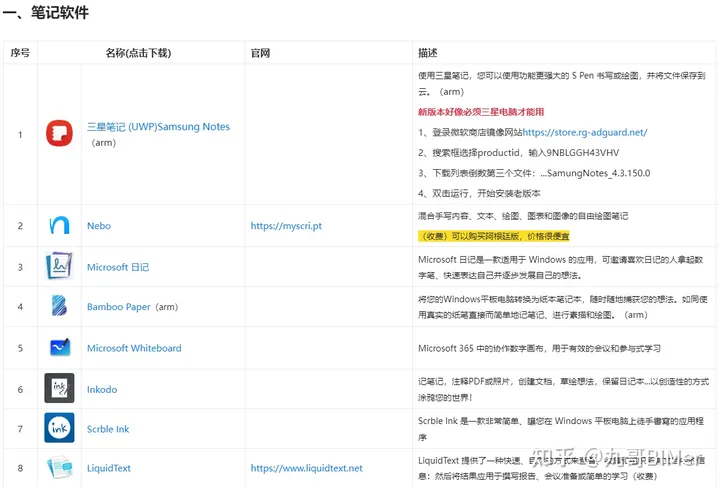Open the Scrble Ink download link
This screenshot has height=487, width=720.
[108, 429]
